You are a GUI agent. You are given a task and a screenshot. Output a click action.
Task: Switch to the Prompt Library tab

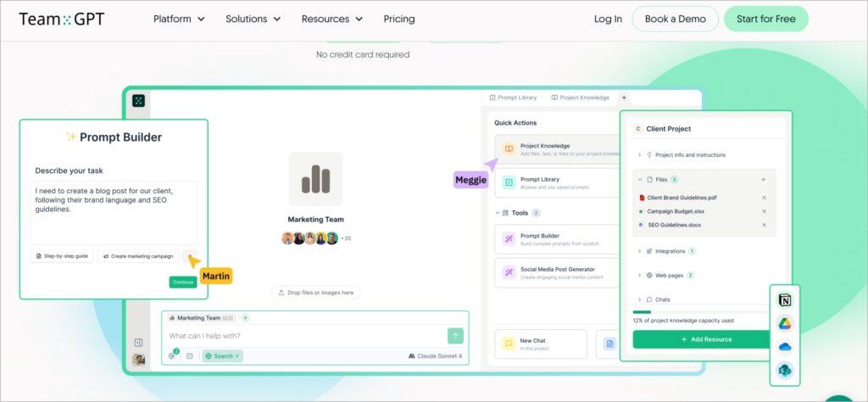tap(514, 98)
